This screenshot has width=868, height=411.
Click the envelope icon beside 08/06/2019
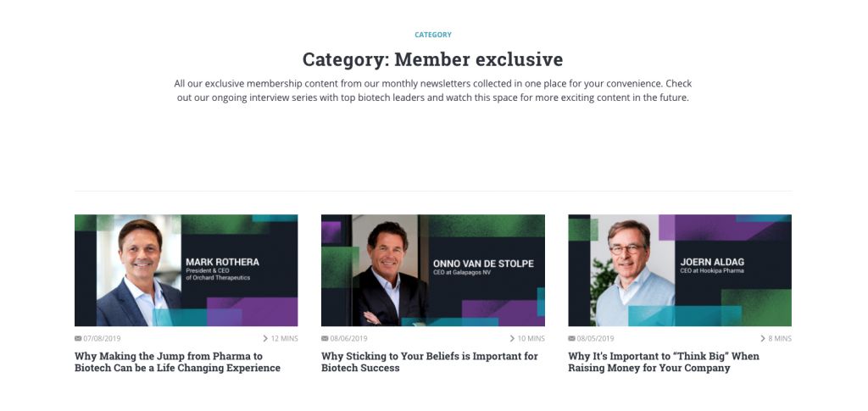(325, 338)
